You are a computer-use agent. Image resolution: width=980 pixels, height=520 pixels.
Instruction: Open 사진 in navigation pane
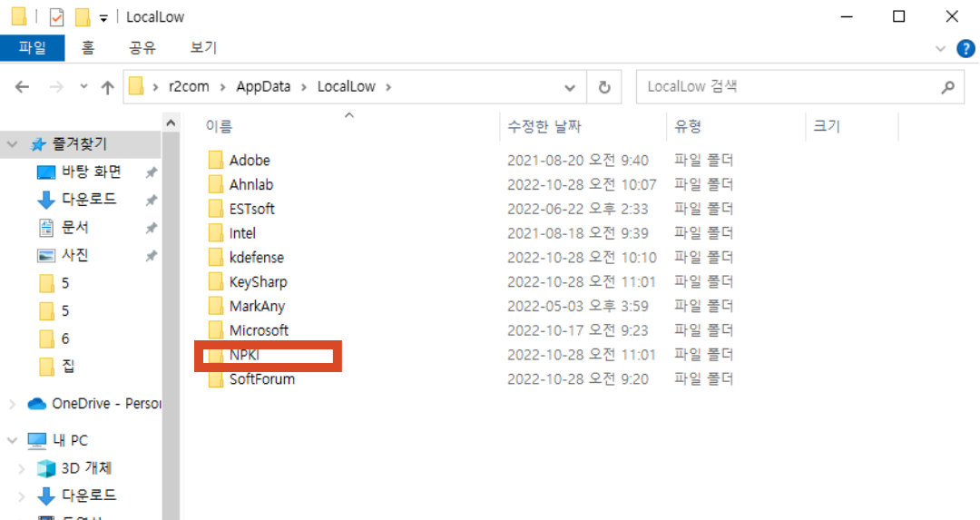click(x=74, y=255)
